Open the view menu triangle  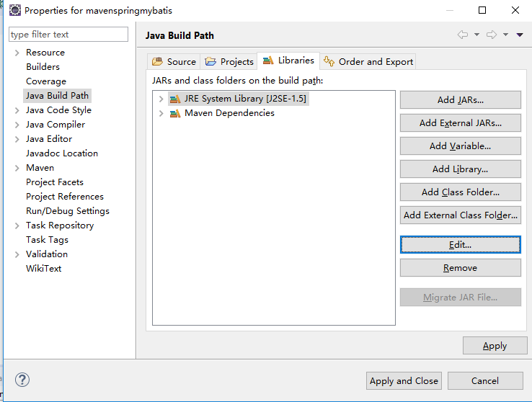point(520,35)
